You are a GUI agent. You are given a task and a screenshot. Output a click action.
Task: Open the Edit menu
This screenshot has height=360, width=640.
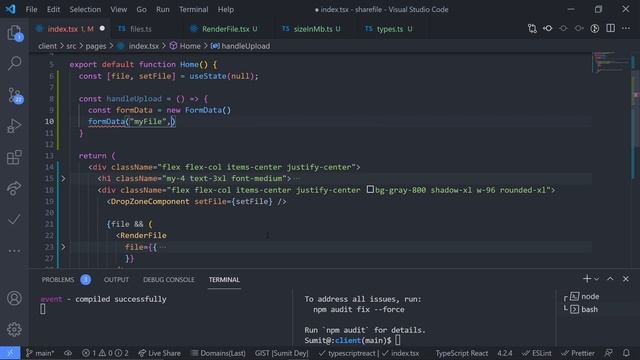pos(53,9)
